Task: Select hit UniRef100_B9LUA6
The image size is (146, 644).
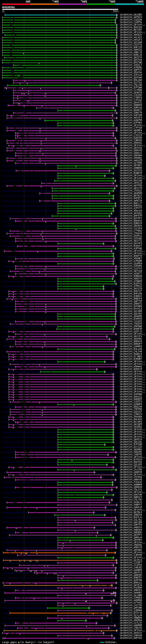Action: pyautogui.click(x=131, y=80)
